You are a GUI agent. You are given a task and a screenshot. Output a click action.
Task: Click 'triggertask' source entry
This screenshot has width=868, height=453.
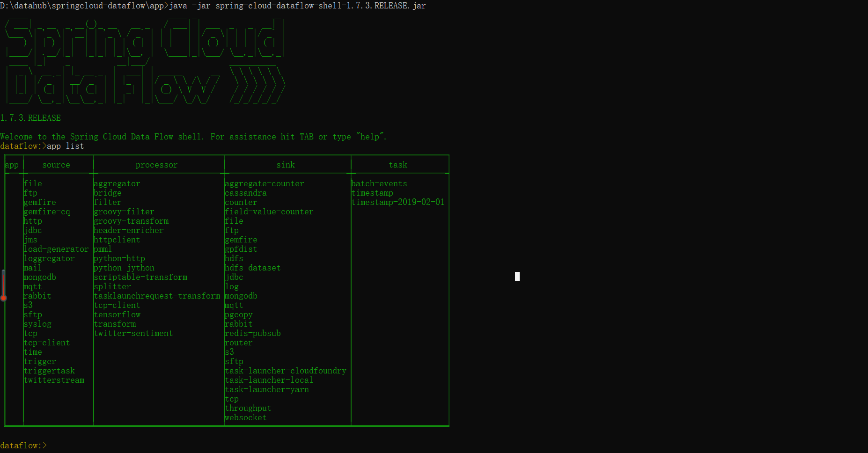[x=49, y=371]
